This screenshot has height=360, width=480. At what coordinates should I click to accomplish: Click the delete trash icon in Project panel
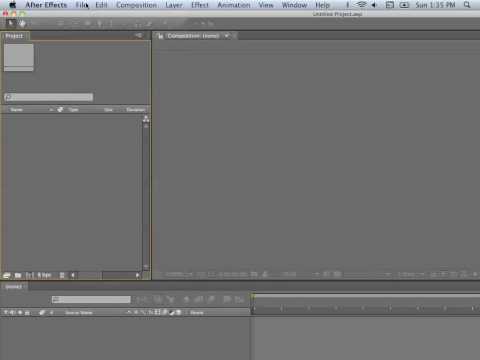[x=62, y=275]
